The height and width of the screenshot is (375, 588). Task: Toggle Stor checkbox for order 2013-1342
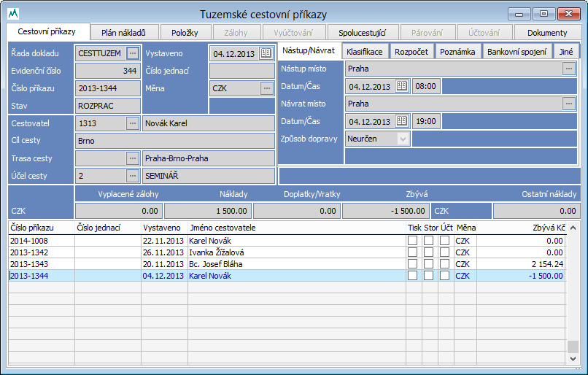(x=429, y=252)
